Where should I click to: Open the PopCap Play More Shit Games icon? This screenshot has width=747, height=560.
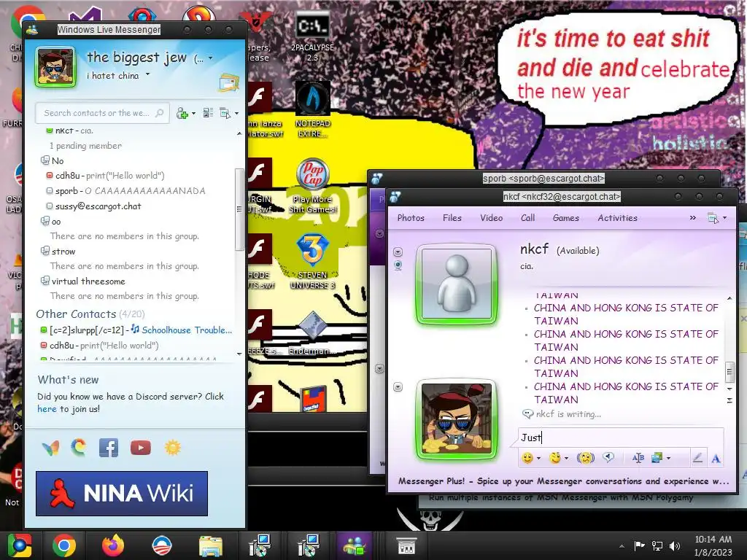[x=312, y=186]
